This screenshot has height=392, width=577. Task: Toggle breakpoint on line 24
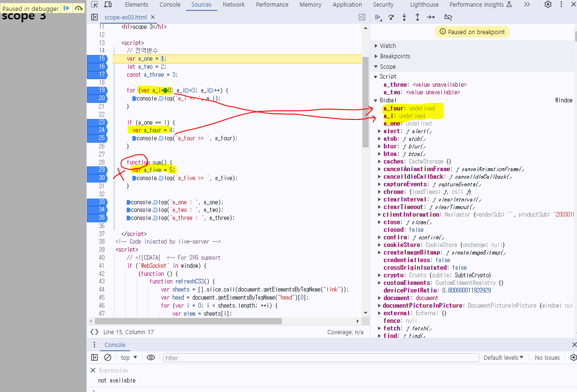tap(98, 130)
